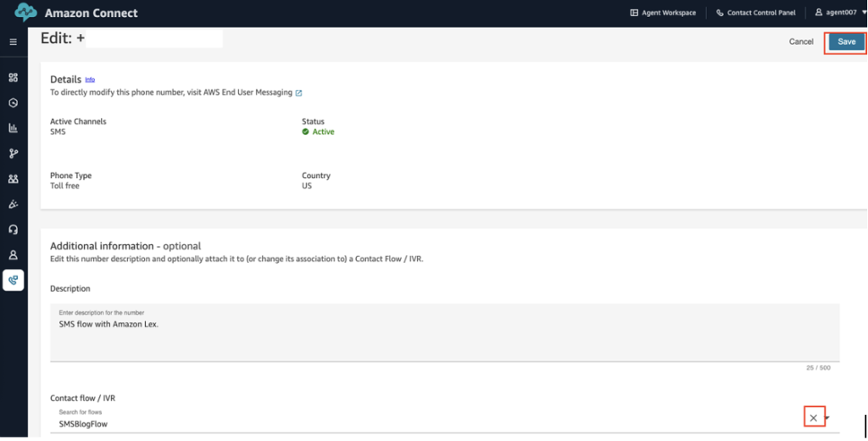Open the routing flows branch sidebar icon
Viewport: 868px width, 441px height.
pyautogui.click(x=14, y=154)
